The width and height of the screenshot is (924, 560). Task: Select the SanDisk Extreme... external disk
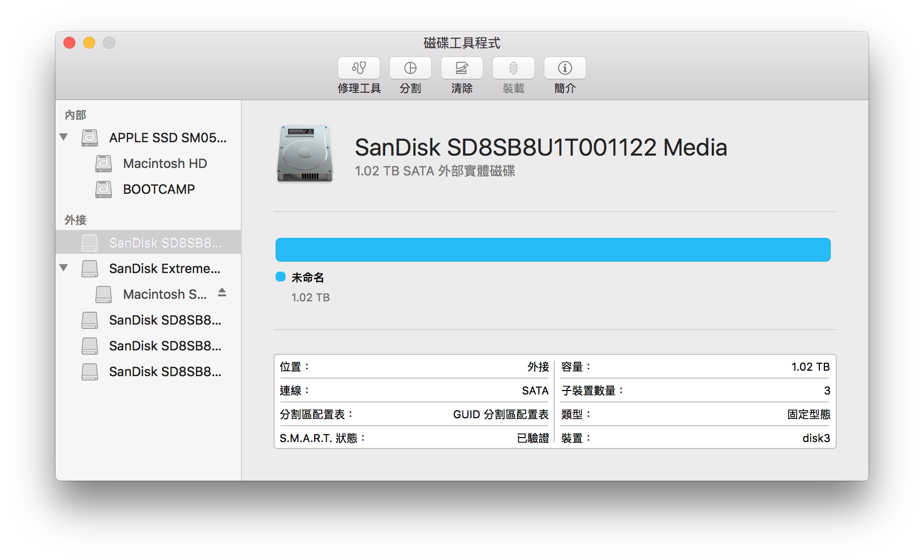click(165, 269)
